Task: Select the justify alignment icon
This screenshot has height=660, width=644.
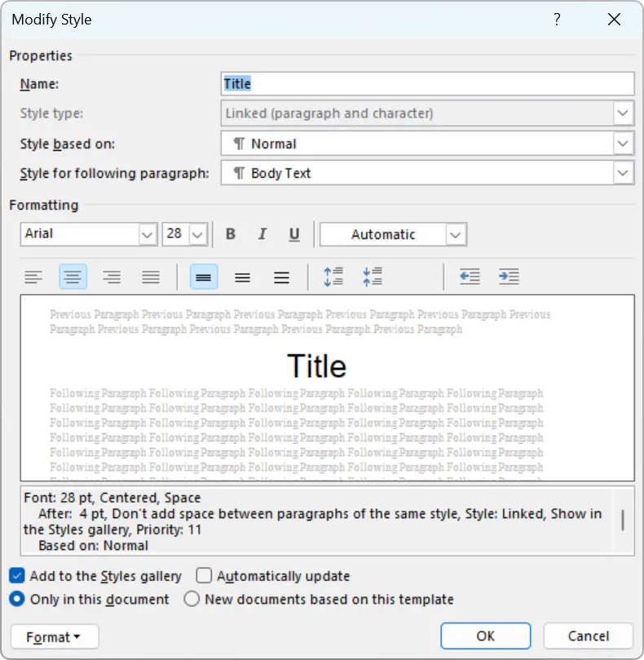Action: pyautogui.click(x=151, y=277)
